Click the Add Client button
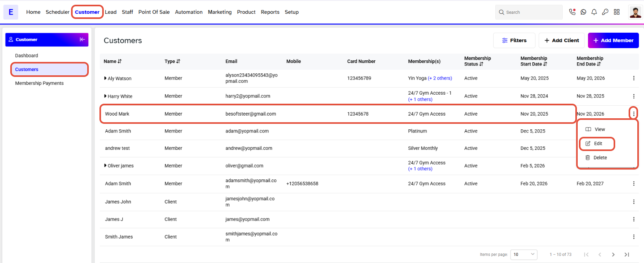 (562, 40)
